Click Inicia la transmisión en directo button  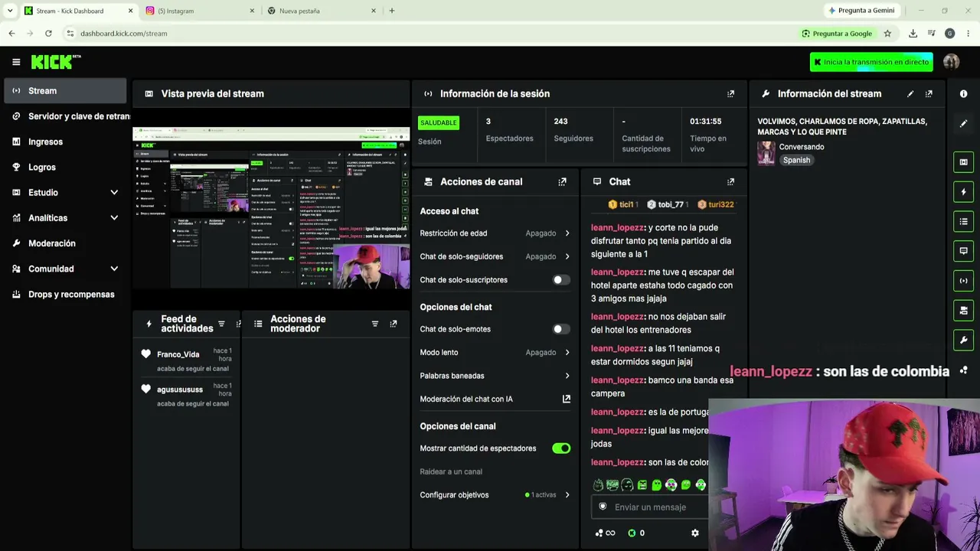click(871, 62)
